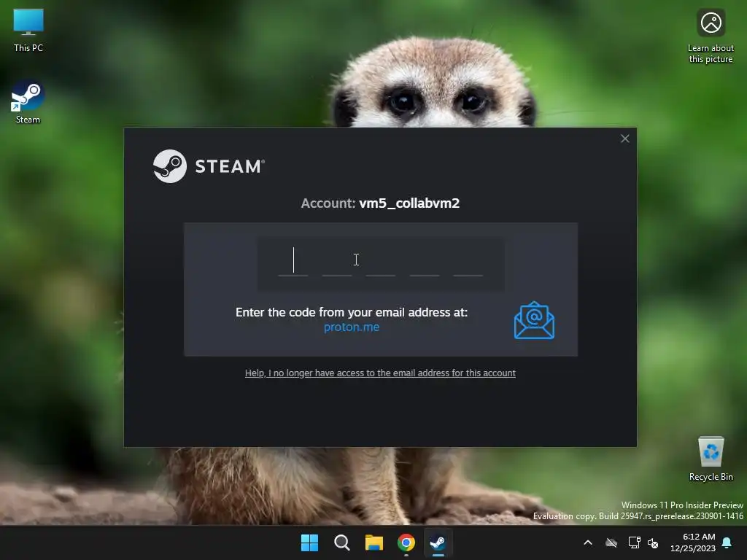The width and height of the screenshot is (747, 560).
Task: Open the network display tray icon
Action: pos(634,542)
